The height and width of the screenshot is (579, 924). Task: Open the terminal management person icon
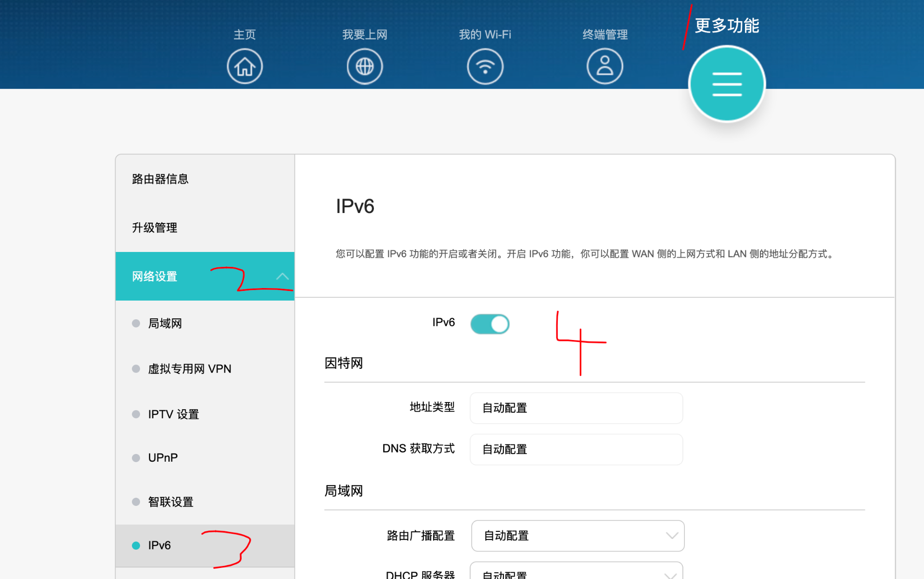pyautogui.click(x=604, y=66)
